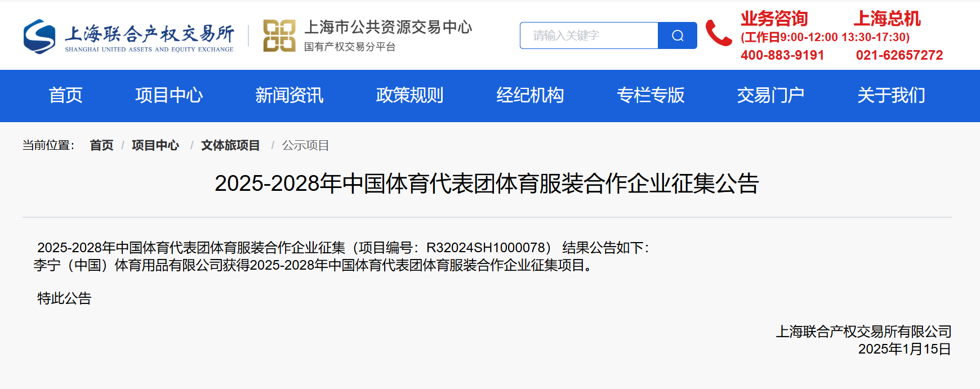This screenshot has width=980, height=389.
Task: Open the 首页 navigation menu item
Action: click(65, 96)
